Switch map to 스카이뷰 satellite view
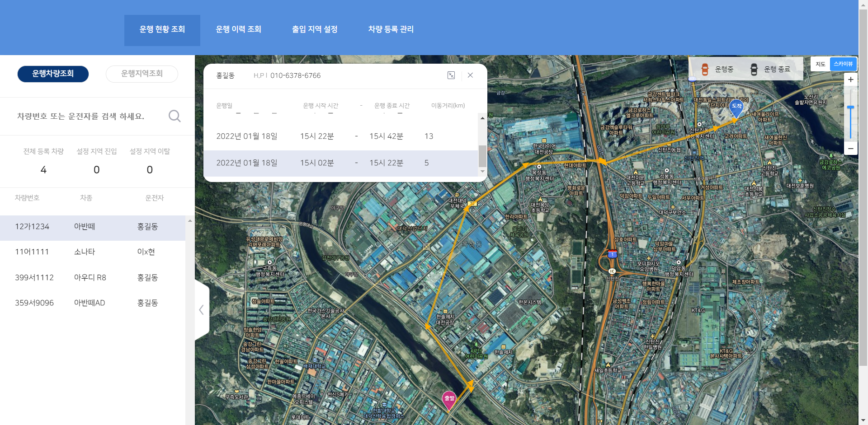Image resolution: width=868 pixels, height=425 pixels. point(843,64)
